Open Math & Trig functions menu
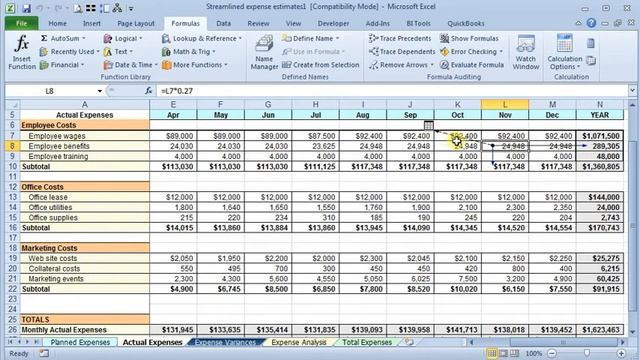 188,51
